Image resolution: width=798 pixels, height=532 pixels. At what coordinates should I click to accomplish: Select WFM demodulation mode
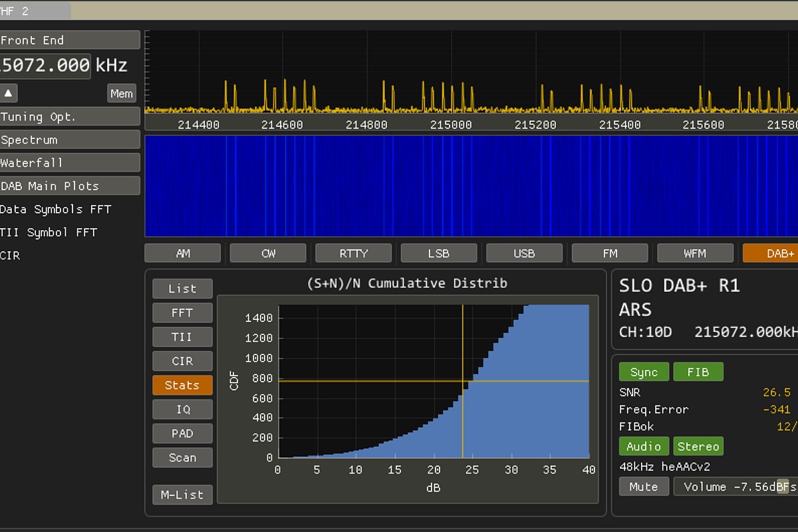tap(695, 253)
